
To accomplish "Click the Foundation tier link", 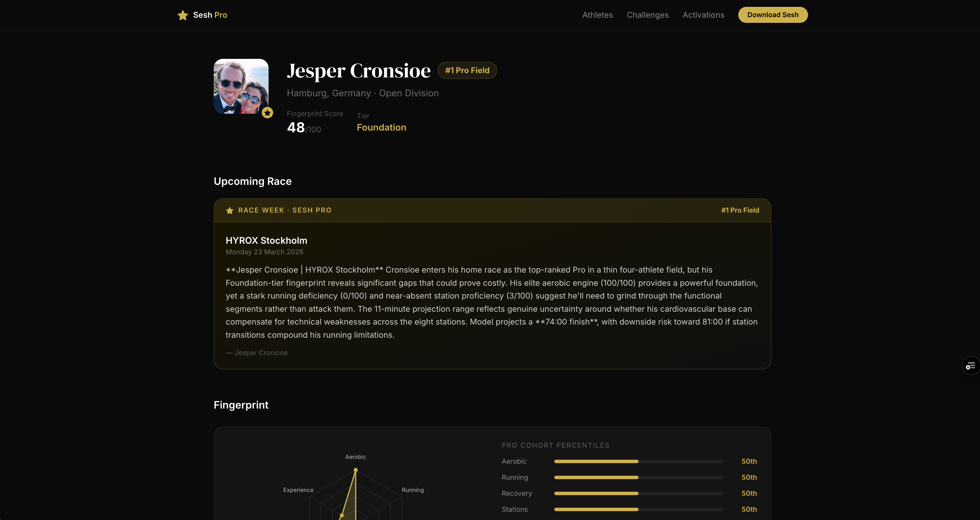I will [x=381, y=127].
